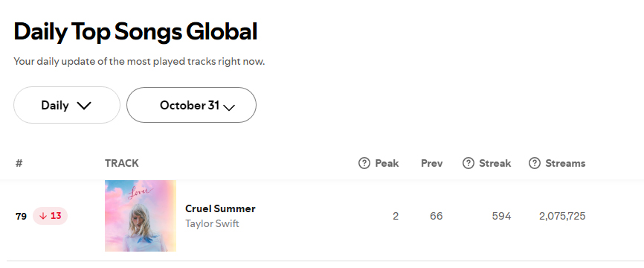Click the Streams column help icon
644x268 pixels.
pyautogui.click(x=535, y=163)
